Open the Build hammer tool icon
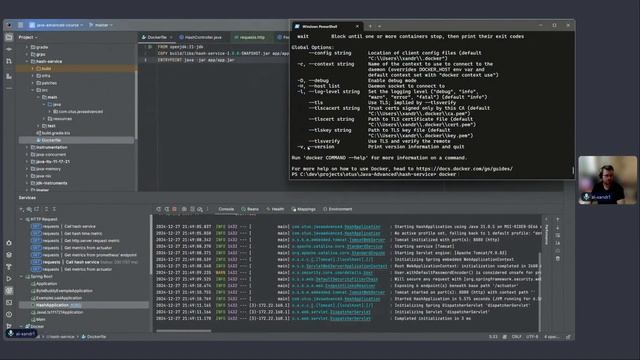 click(x=9, y=267)
